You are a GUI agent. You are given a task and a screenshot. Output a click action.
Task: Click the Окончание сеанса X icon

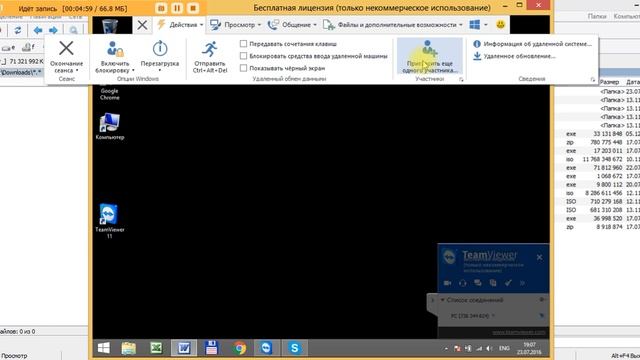[x=66, y=48]
